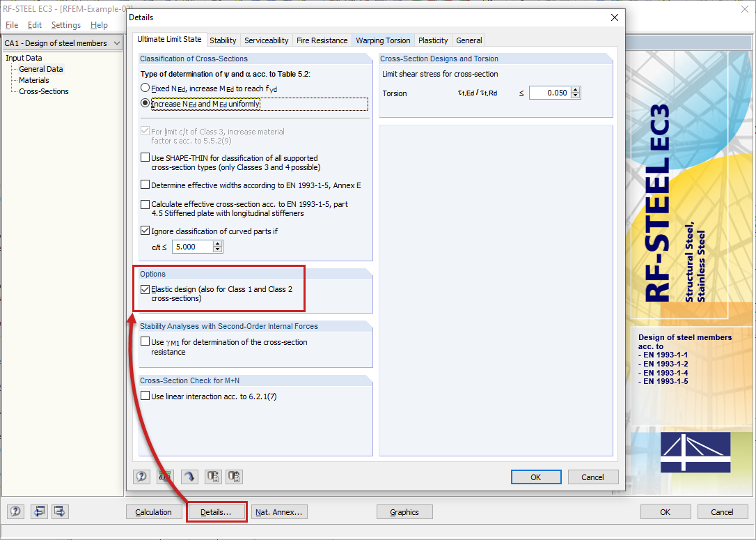
Task: Open the File menu
Action: pos(12,25)
